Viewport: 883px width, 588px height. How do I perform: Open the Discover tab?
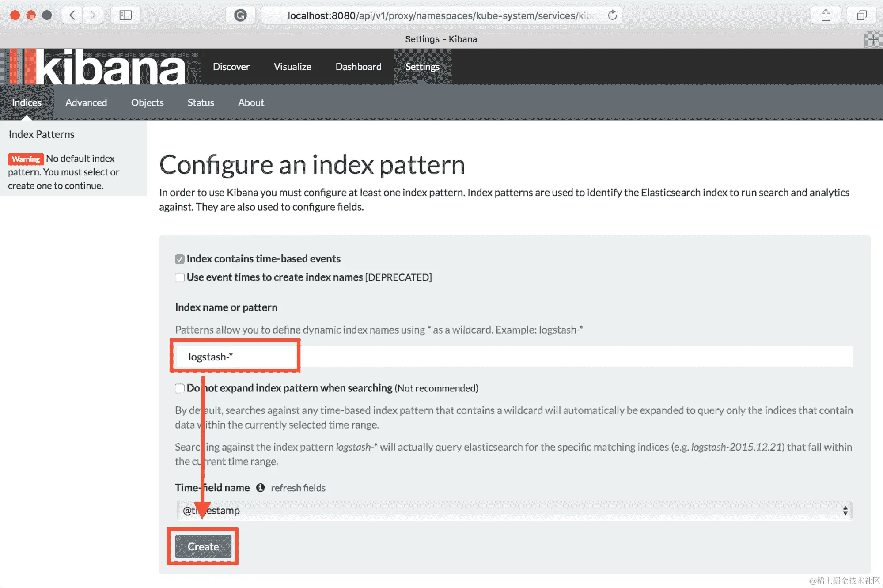231,67
